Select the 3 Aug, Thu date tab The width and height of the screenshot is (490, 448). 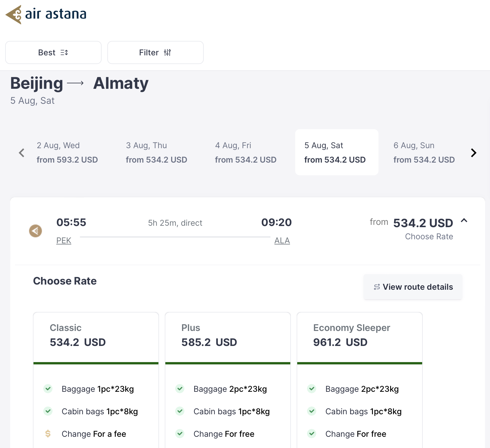(156, 152)
